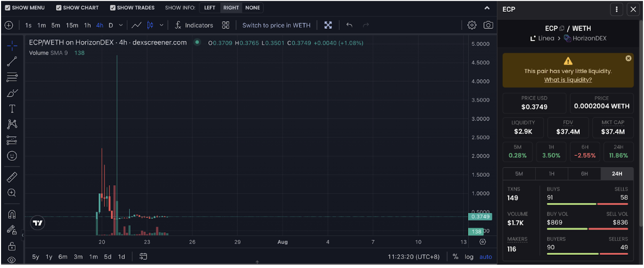Click the add symbol compare plus icon

point(9,25)
